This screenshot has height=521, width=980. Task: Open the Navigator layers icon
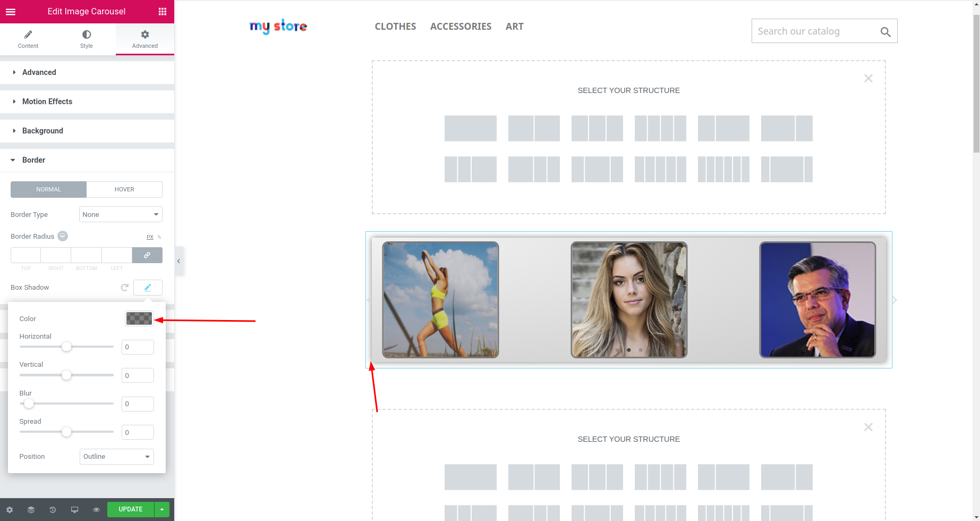(x=31, y=509)
